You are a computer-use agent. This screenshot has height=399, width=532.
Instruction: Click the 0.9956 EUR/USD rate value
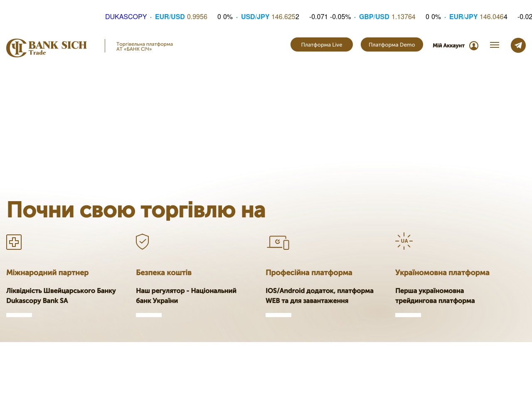(x=197, y=17)
